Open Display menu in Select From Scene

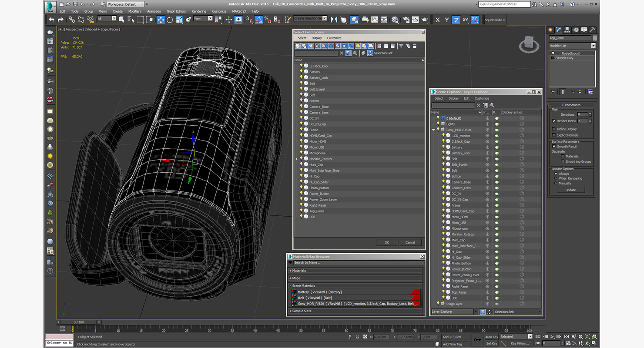point(317,38)
